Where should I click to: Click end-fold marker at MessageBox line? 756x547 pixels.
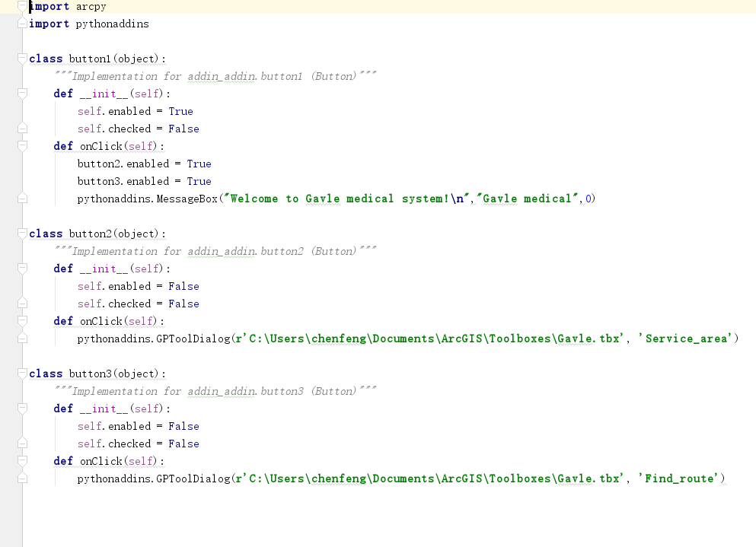pos(22,198)
